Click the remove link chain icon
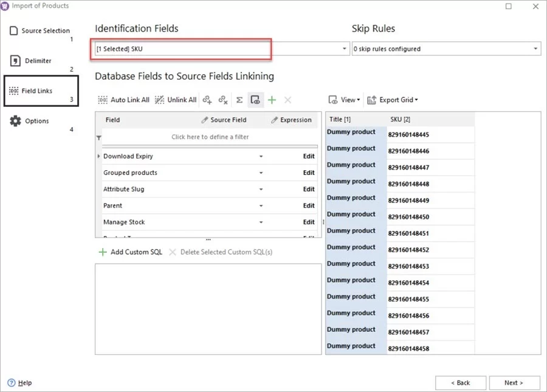The width and height of the screenshot is (547, 392). coord(222,100)
